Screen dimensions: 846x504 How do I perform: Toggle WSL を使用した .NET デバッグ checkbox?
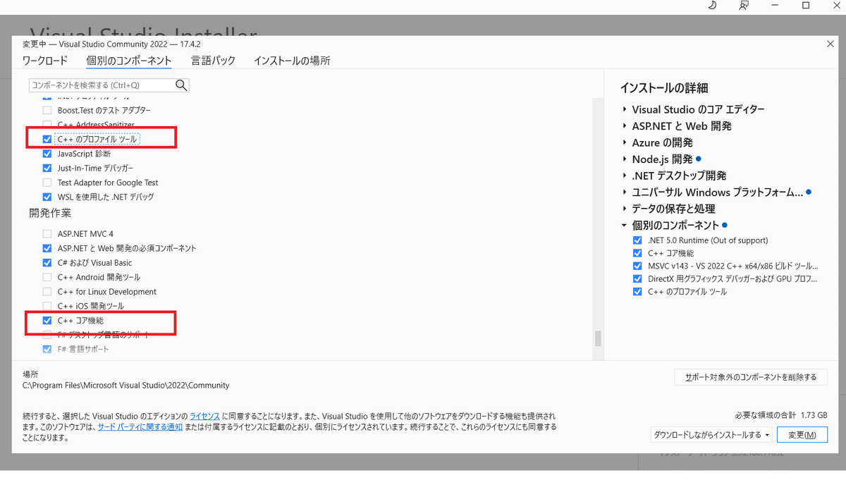(x=47, y=197)
